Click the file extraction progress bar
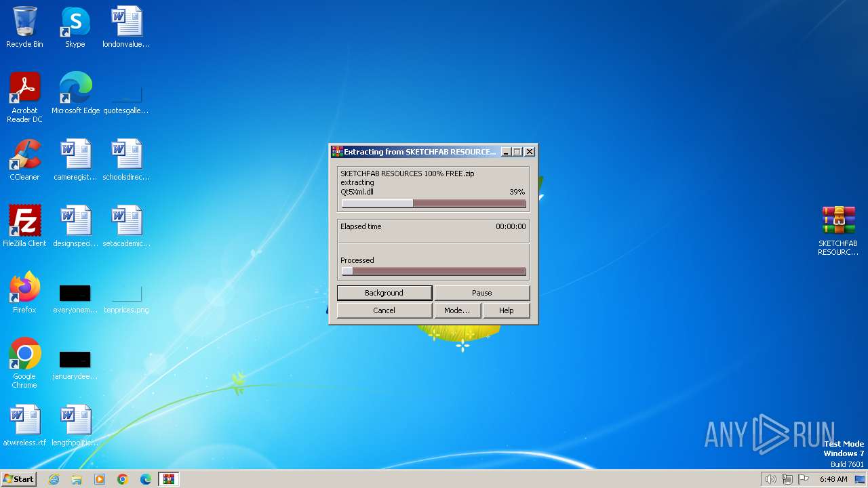This screenshot has height=488, width=868. [434, 203]
